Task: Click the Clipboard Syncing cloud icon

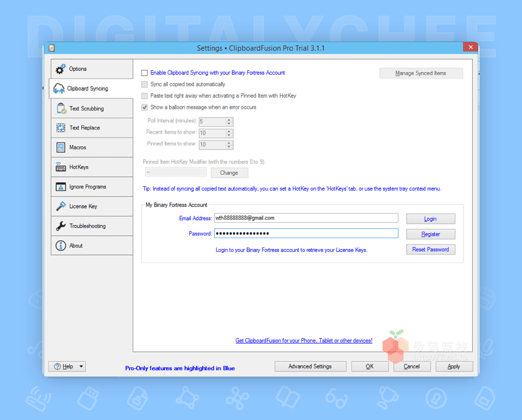Action: tap(59, 88)
